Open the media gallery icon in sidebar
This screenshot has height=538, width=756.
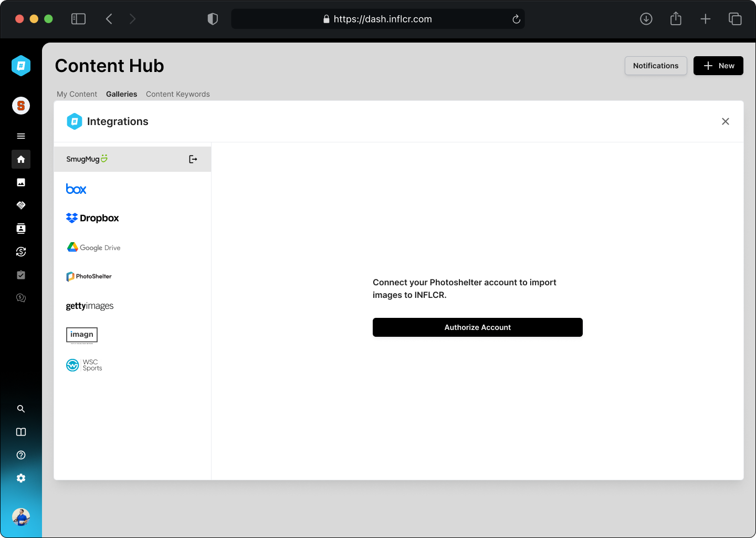click(x=21, y=182)
